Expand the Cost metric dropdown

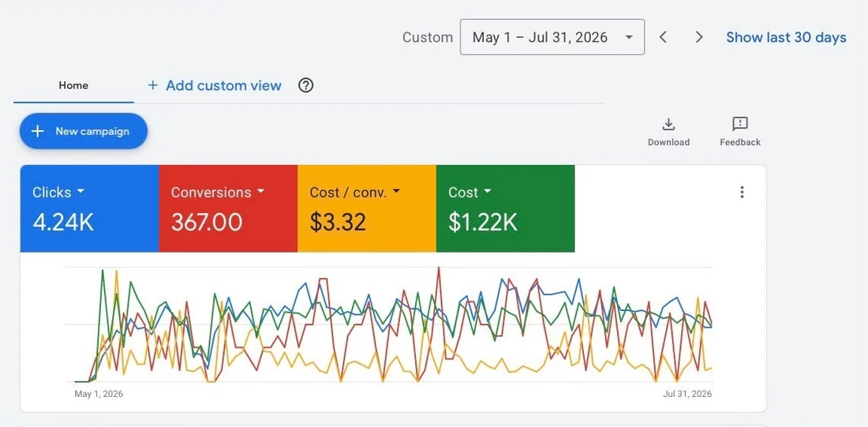(470, 192)
